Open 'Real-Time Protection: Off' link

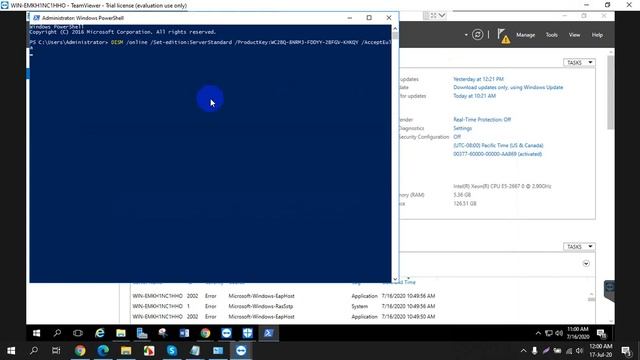click(x=482, y=120)
